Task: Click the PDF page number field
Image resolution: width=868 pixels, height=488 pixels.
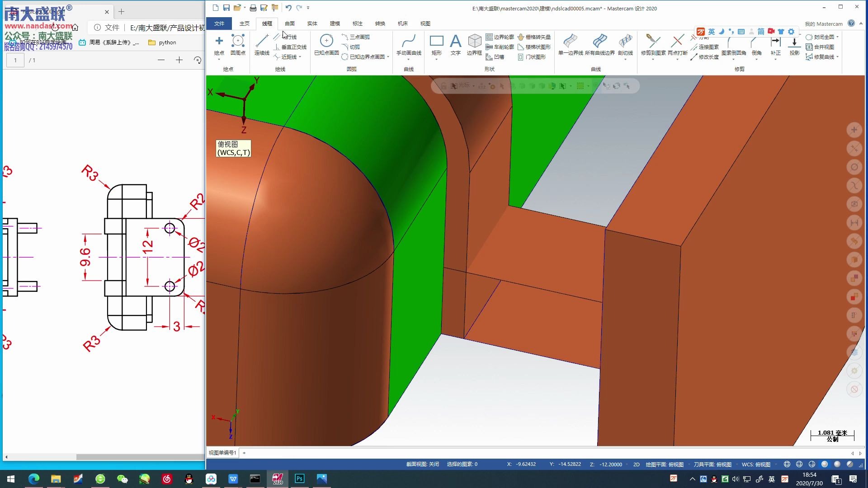Action: (x=15, y=60)
